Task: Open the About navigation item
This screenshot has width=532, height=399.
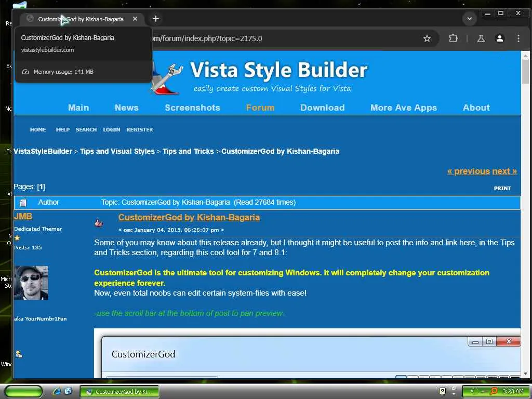Action: pyautogui.click(x=476, y=108)
